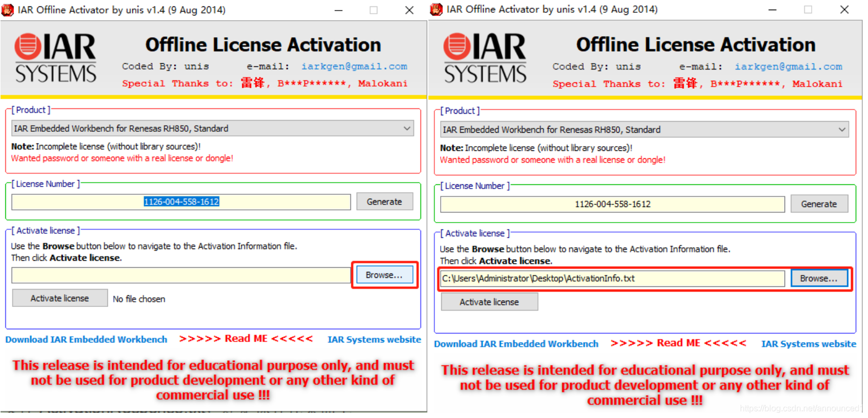Click "Note: Incomplete license" text in right window
868x418 pixels.
pyautogui.click(x=536, y=148)
